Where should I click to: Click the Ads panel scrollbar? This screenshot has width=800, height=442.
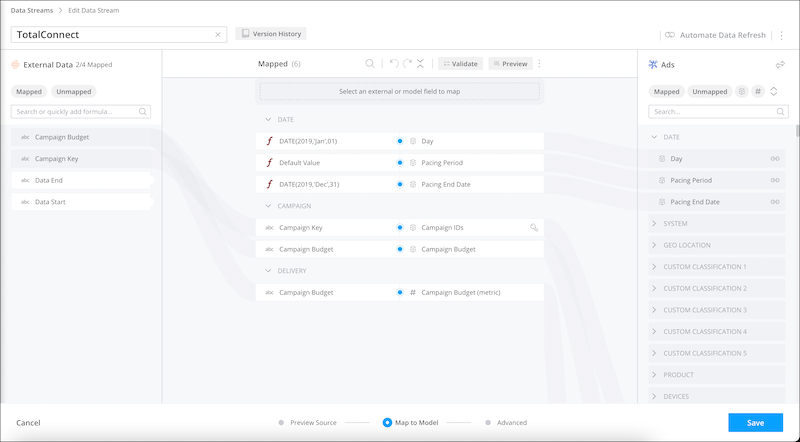pos(797,131)
